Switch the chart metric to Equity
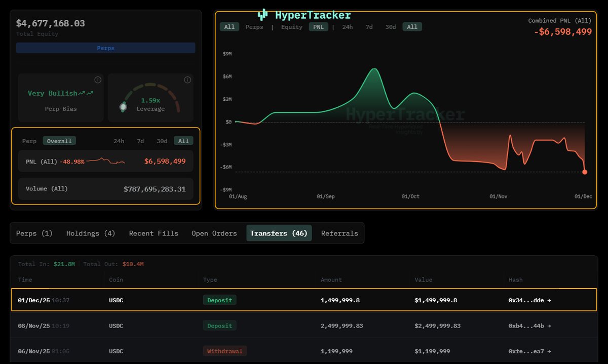 tap(291, 27)
